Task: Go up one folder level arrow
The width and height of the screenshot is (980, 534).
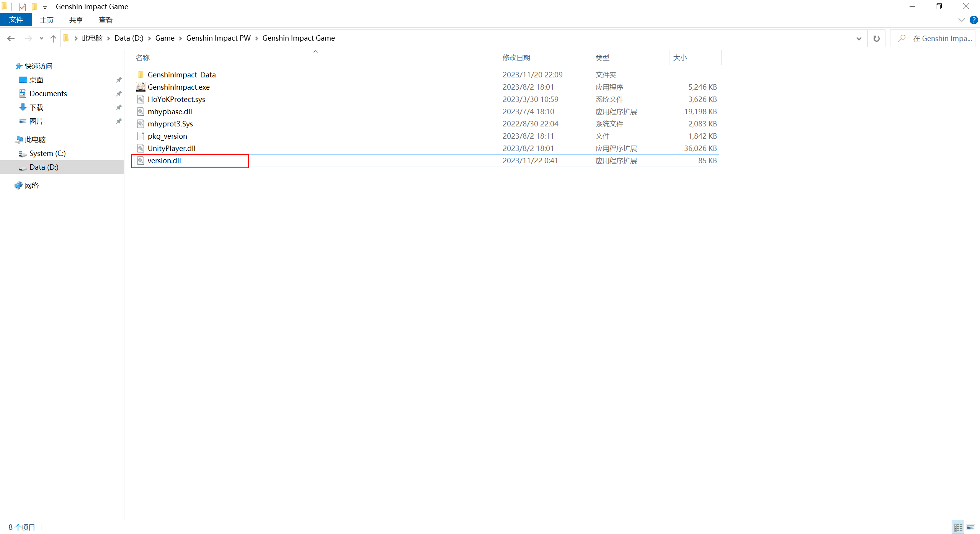Action: point(53,38)
